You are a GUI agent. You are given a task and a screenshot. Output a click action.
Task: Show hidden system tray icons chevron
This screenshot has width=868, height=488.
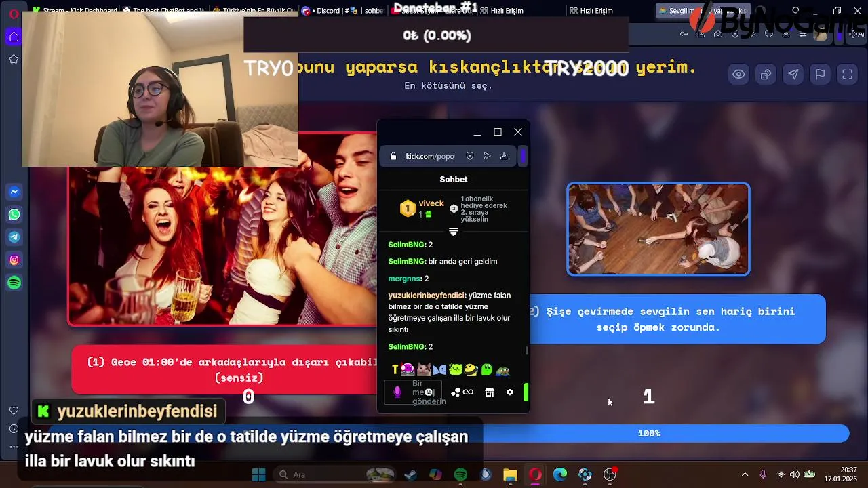coord(745,474)
